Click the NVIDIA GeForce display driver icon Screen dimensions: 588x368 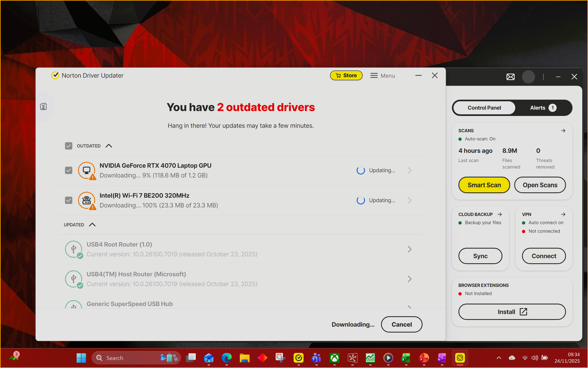pyautogui.click(x=86, y=170)
